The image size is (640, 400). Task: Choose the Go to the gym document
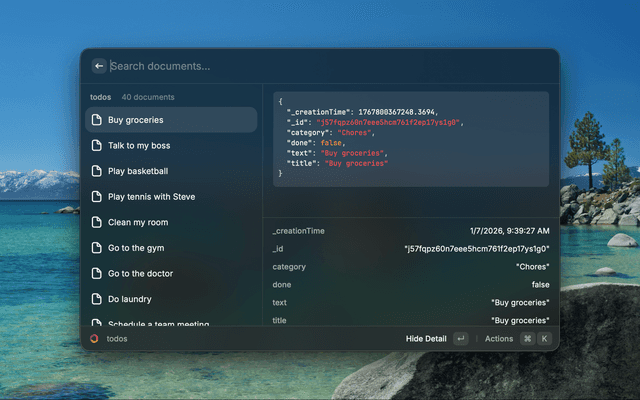tap(171, 248)
